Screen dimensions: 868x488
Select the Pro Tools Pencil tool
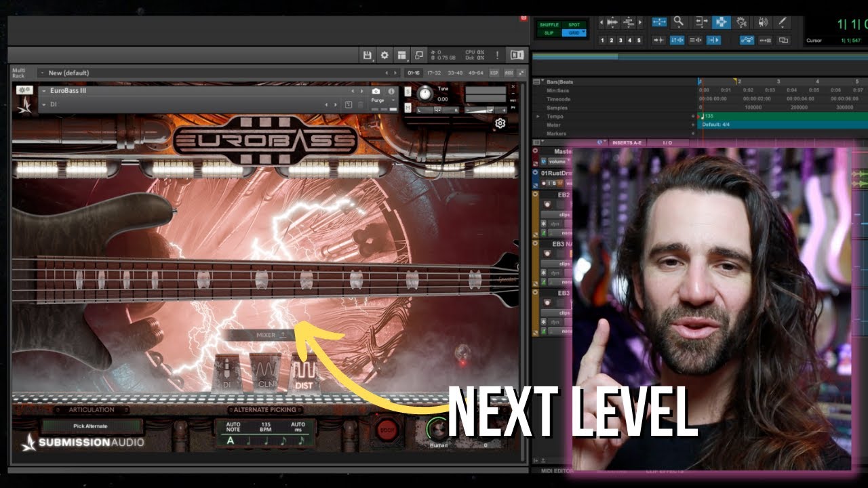tap(782, 22)
